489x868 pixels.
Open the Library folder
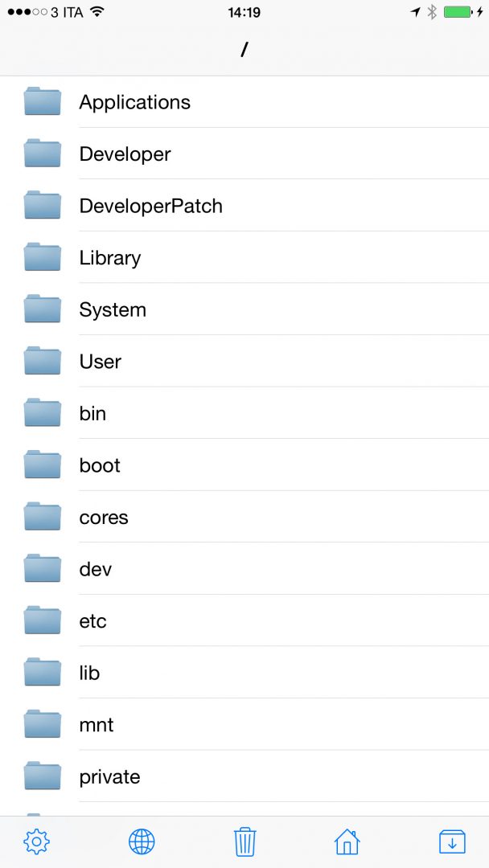pyautogui.click(x=109, y=258)
